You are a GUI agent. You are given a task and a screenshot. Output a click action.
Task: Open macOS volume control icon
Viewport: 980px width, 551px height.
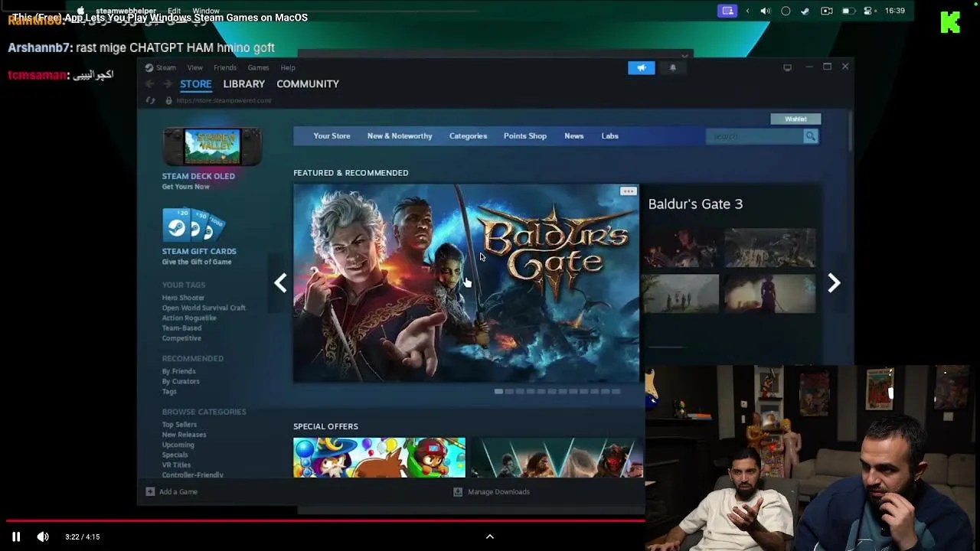coord(765,11)
